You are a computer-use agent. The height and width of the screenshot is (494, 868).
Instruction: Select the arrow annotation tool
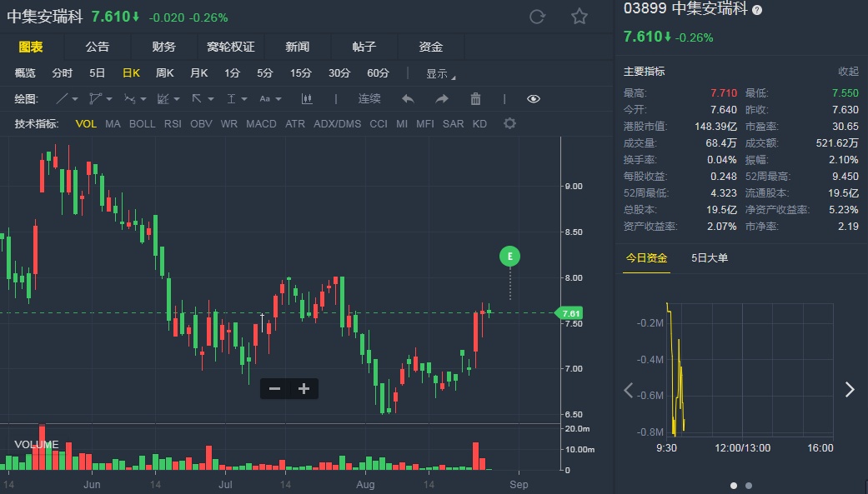(197, 99)
